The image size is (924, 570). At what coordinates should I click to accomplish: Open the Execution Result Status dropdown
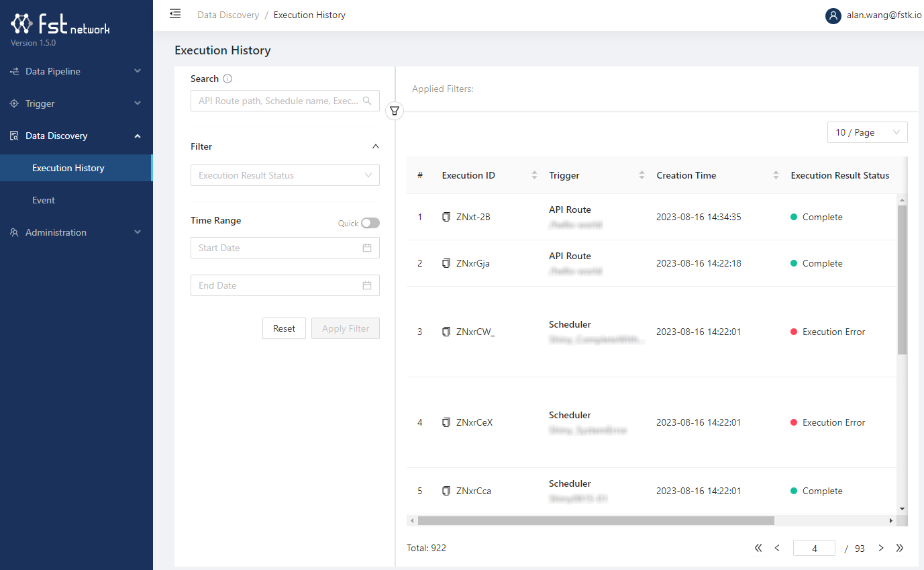coord(285,175)
